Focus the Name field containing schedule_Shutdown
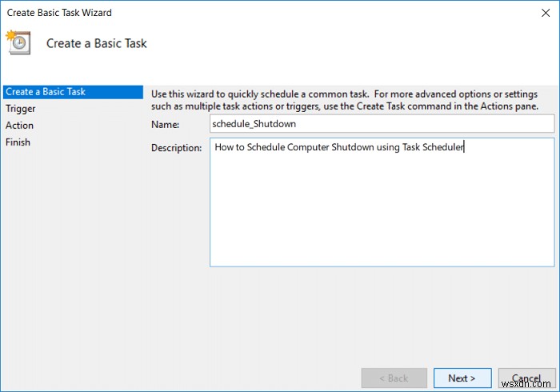The width and height of the screenshot is (560, 392). pos(381,124)
